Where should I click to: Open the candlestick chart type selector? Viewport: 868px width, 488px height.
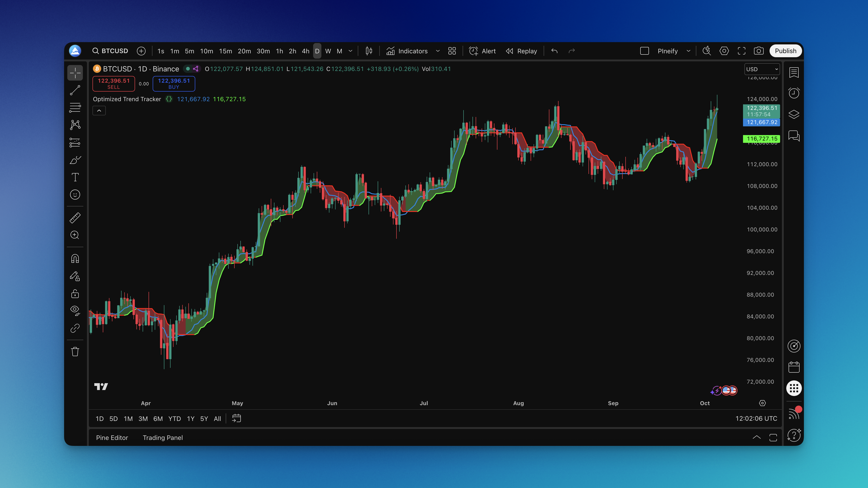pos(369,51)
